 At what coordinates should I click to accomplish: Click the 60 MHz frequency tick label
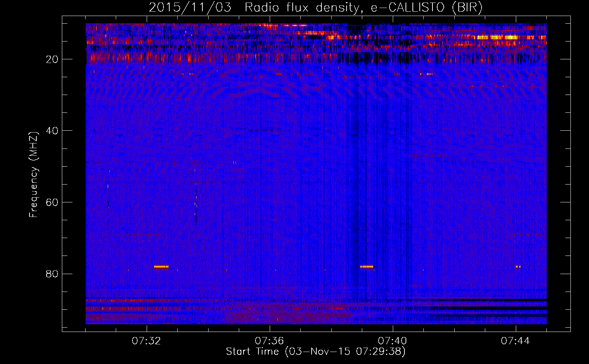[52, 202]
